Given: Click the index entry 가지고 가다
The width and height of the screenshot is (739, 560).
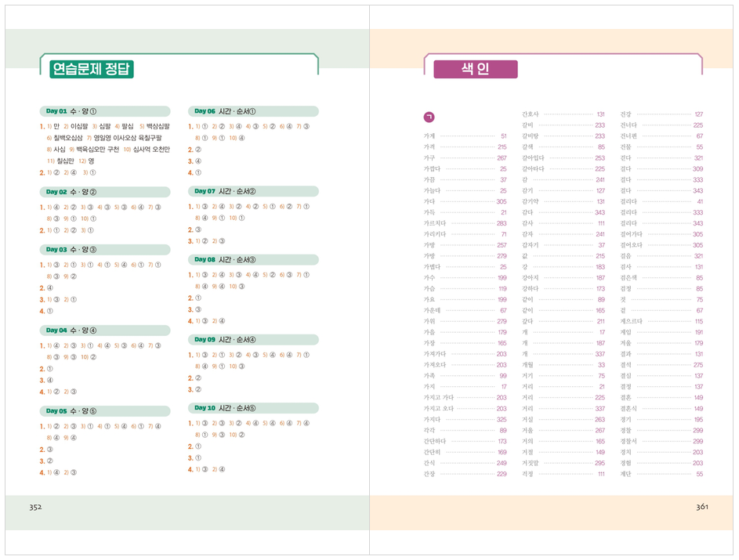Looking at the screenshot, I should point(465,398).
